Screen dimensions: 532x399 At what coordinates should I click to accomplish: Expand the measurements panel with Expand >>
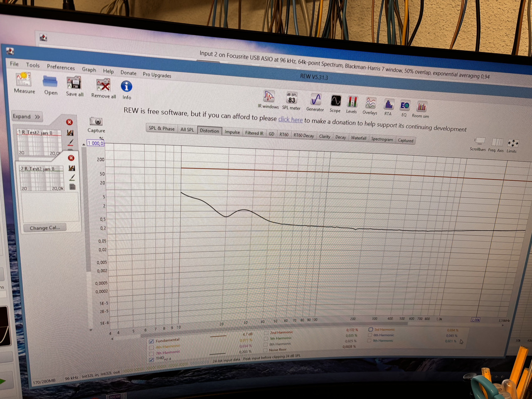26,116
